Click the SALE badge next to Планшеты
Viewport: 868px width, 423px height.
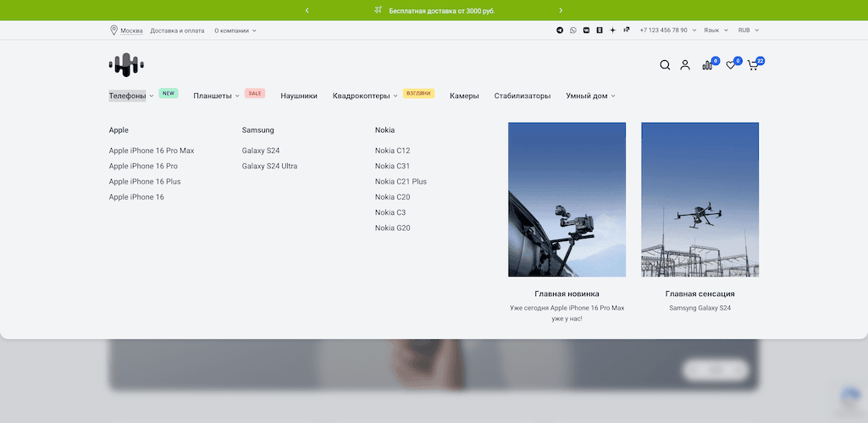(255, 93)
